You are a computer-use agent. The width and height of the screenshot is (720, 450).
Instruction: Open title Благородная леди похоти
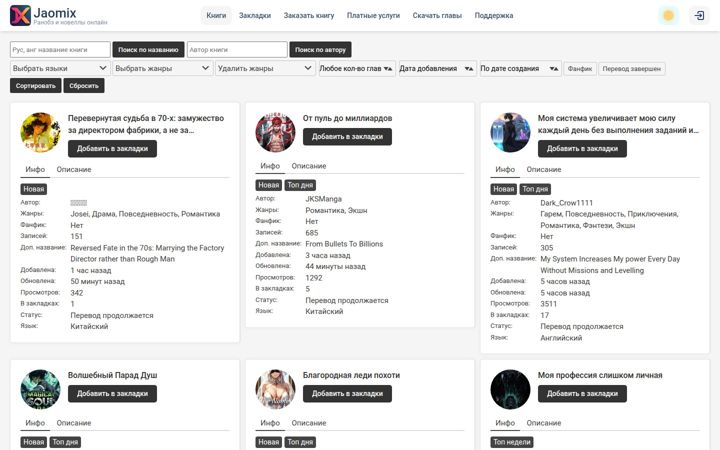click(x=351, y=375)
